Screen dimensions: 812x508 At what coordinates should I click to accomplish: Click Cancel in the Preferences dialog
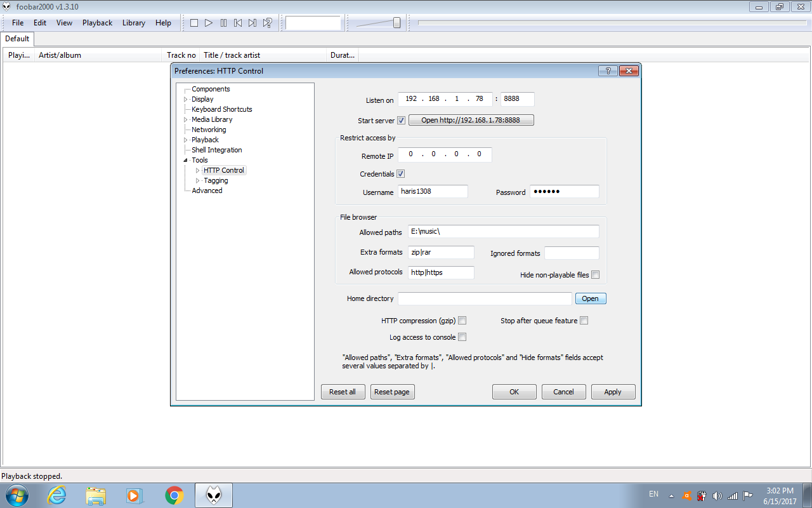point(564,392)
